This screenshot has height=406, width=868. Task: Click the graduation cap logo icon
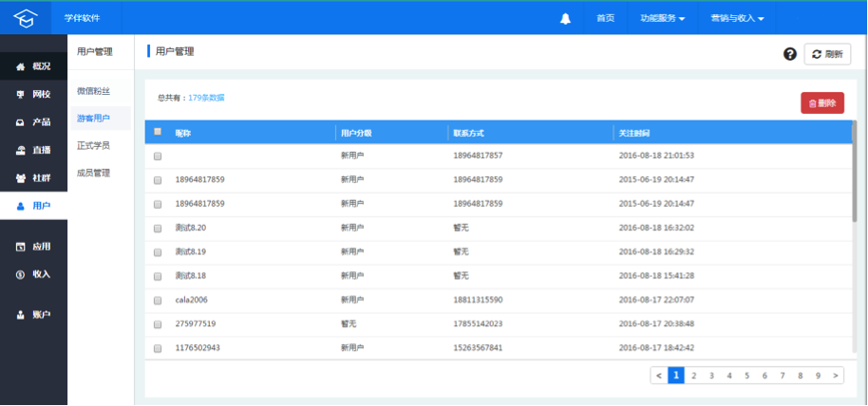[x=25, y=18]
